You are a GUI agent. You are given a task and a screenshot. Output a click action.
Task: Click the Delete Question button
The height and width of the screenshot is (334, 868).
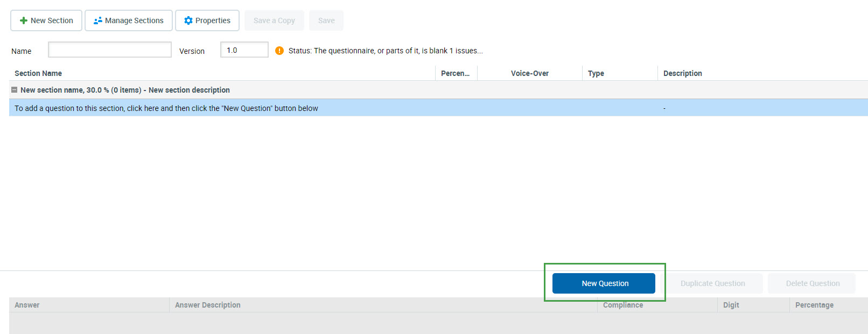(x=812, y=283)
